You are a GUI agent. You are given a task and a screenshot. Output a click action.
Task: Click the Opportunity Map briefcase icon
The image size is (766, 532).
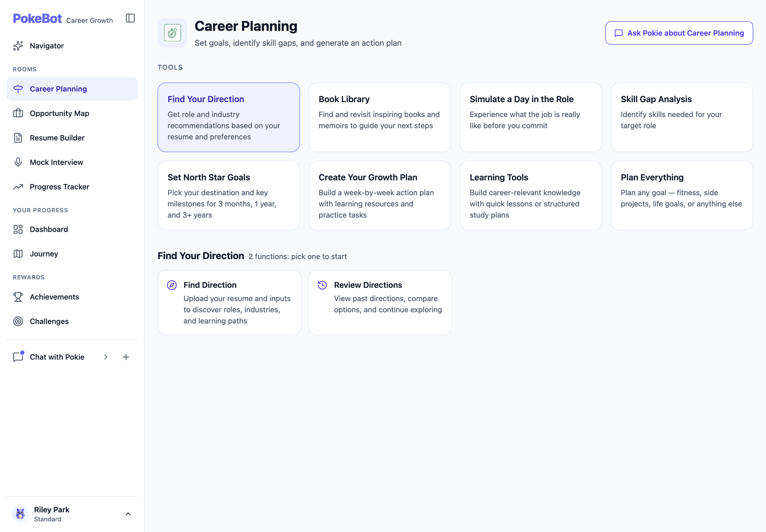pos(18,113)
